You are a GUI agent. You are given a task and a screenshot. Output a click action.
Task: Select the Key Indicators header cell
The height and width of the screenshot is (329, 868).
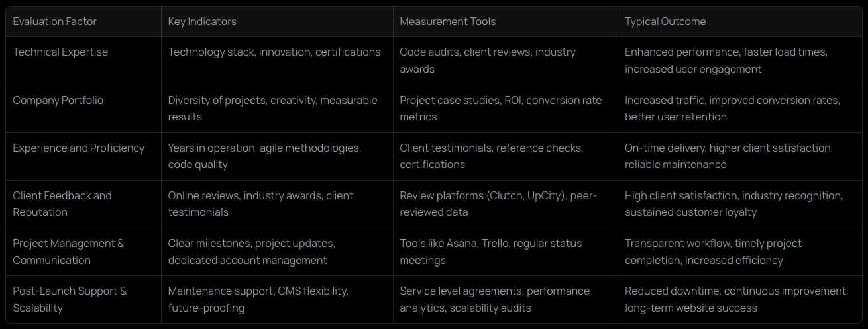[277, 21]
